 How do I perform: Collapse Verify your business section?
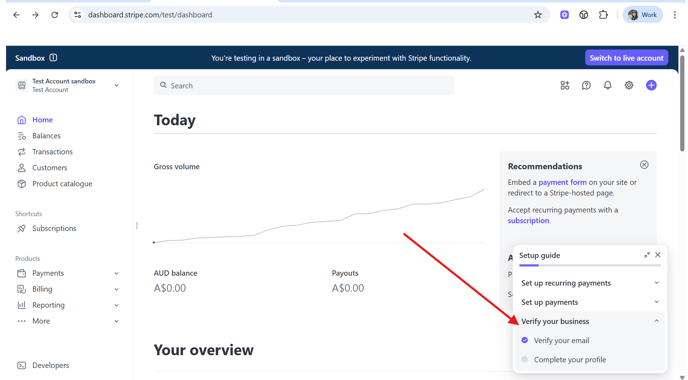click(590, 322)
